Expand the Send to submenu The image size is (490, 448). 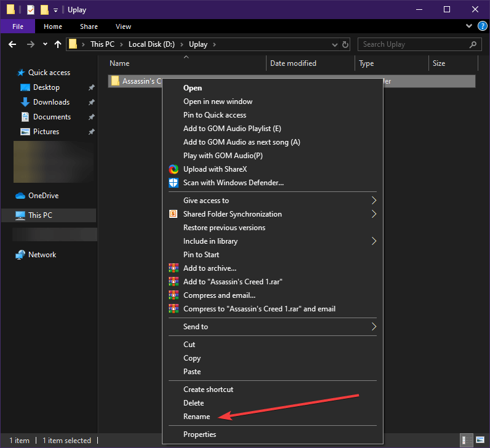click(x=374, y=327)
